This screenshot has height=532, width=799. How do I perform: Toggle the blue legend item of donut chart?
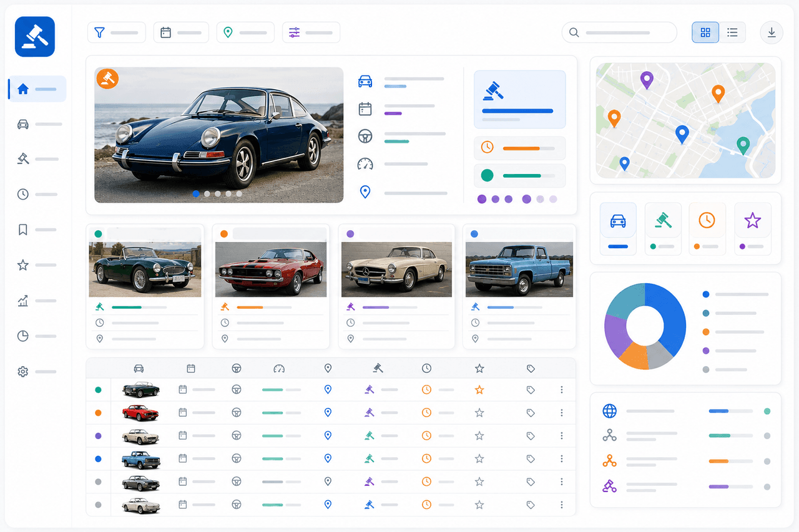click(735, 294)
